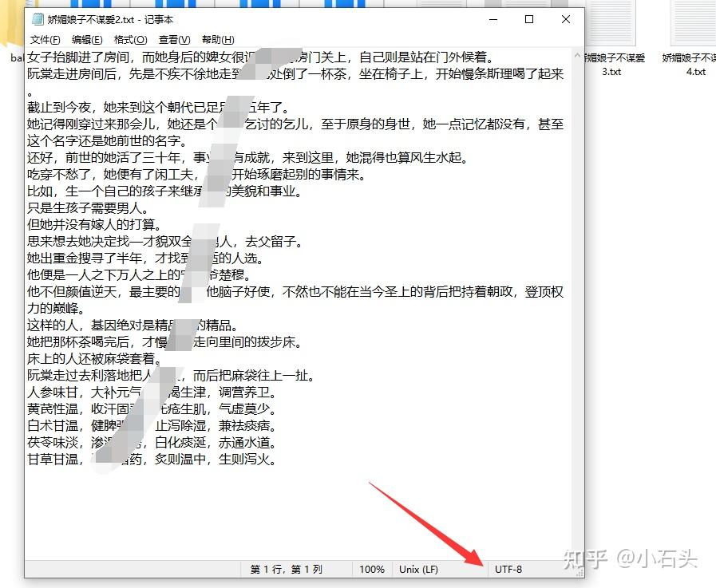
Task: Click the line 但她并没有嫁人的打算。
Action: [94, 225]
